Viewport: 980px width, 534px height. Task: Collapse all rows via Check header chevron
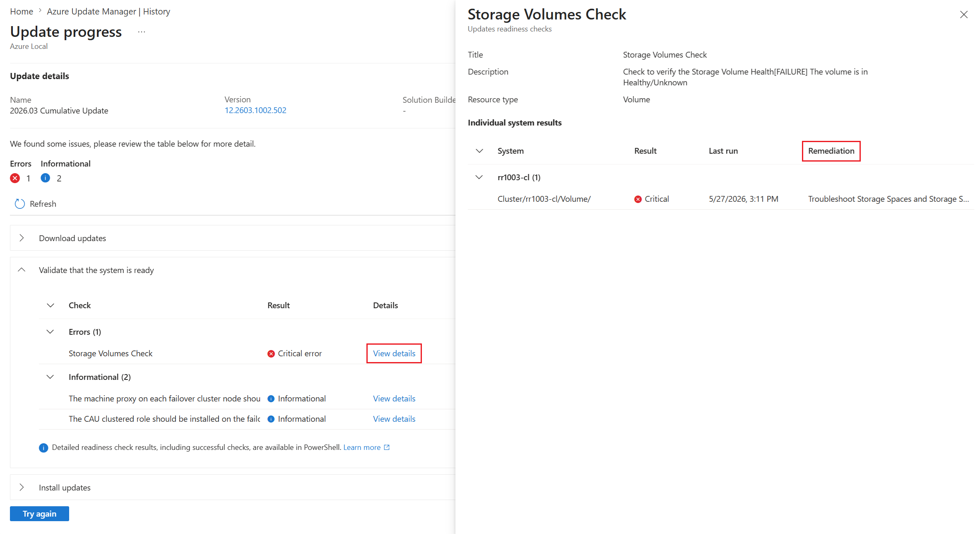pyautogui.click(x=51, y=305)
